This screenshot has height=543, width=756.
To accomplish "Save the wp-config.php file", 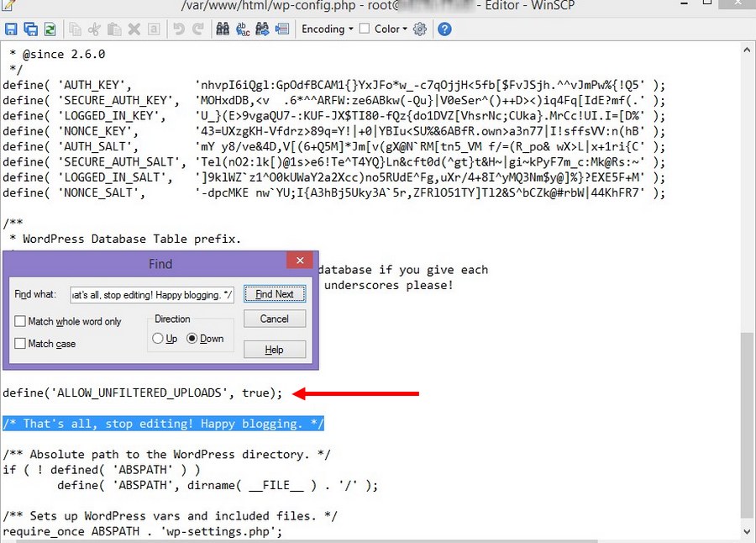I will pyautogui.click(x=12, y=29).
